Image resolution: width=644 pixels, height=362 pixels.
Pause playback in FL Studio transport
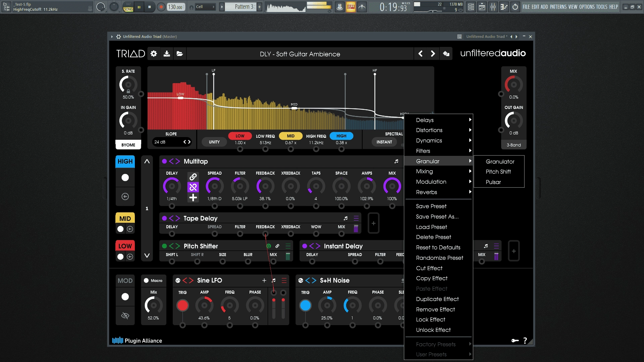click(x=139, y=7)
